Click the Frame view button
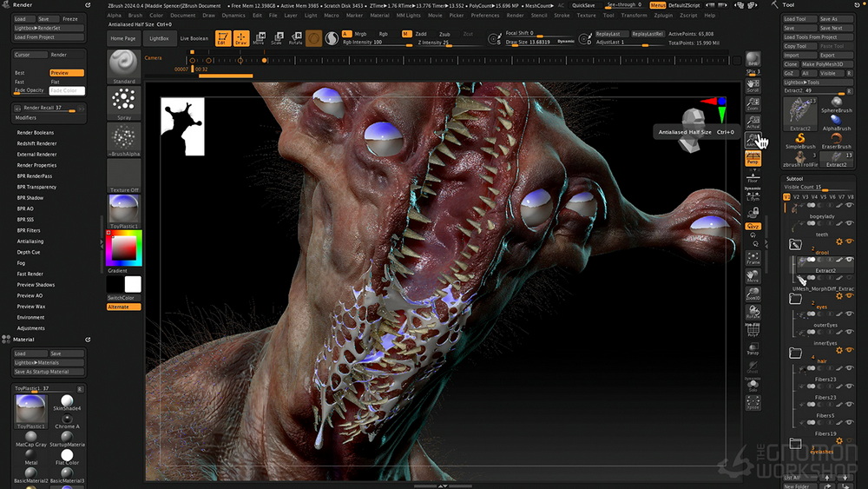Screen dimensions: 868x489 pyautogui.click(x=753, y=258)
